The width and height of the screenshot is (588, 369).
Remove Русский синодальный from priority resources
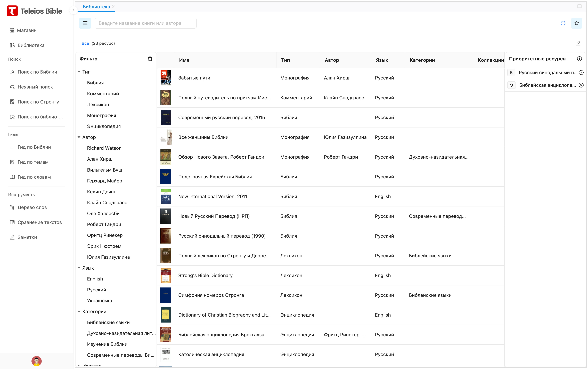coord(581,73)
